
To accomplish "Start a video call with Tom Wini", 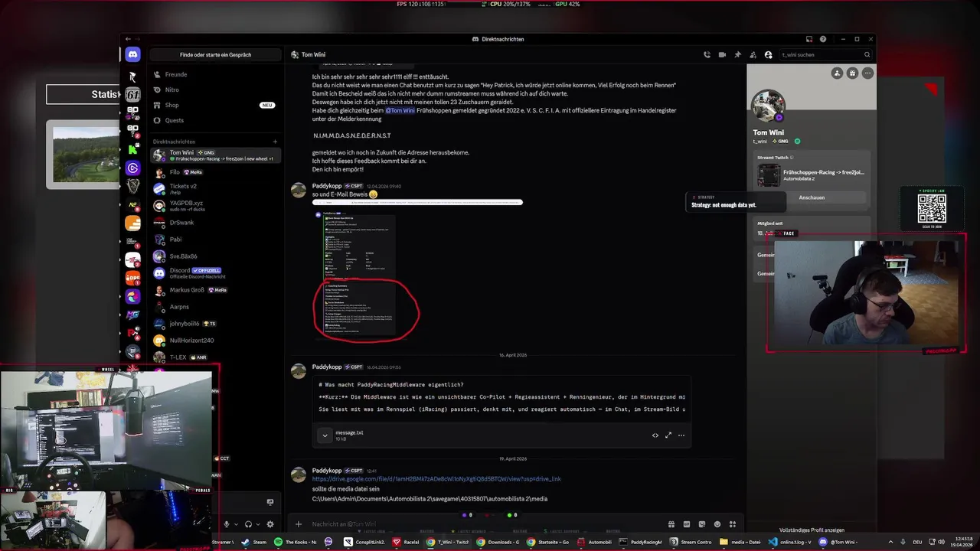I will coord(722,54).
